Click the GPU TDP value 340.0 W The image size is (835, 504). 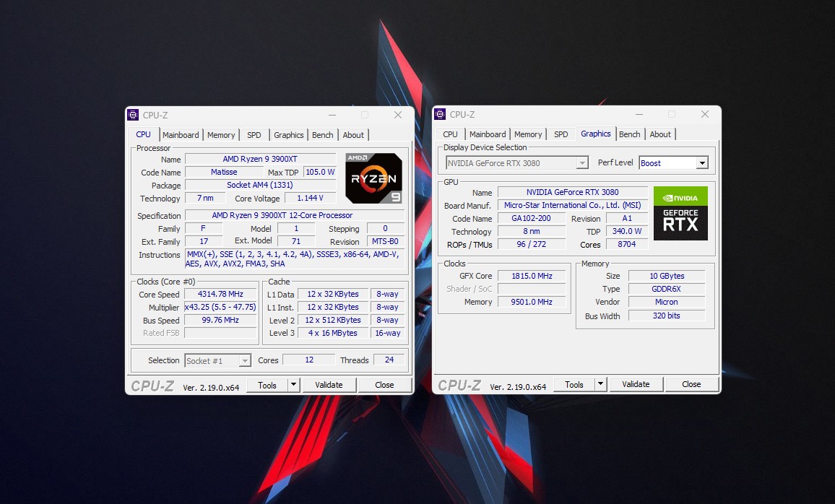tap(627, 231)
